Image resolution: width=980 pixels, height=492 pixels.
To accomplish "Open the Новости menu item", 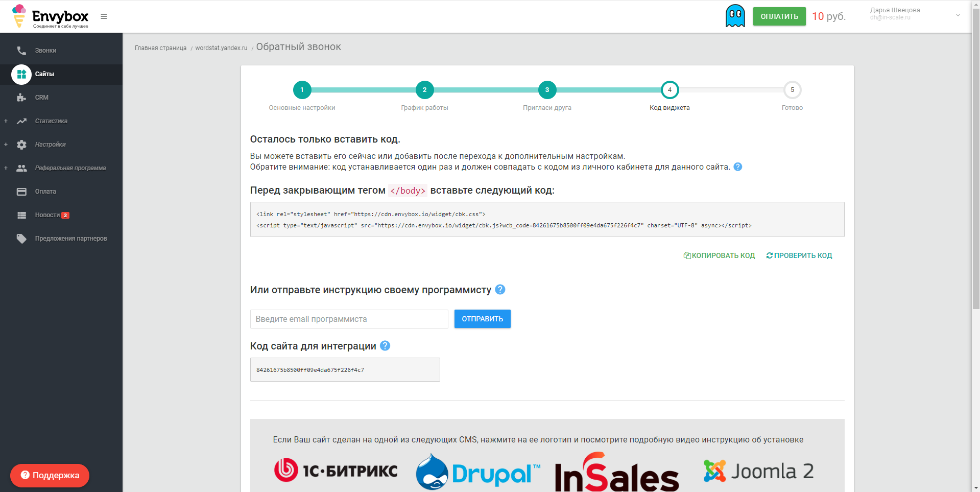I will point(61,215).
